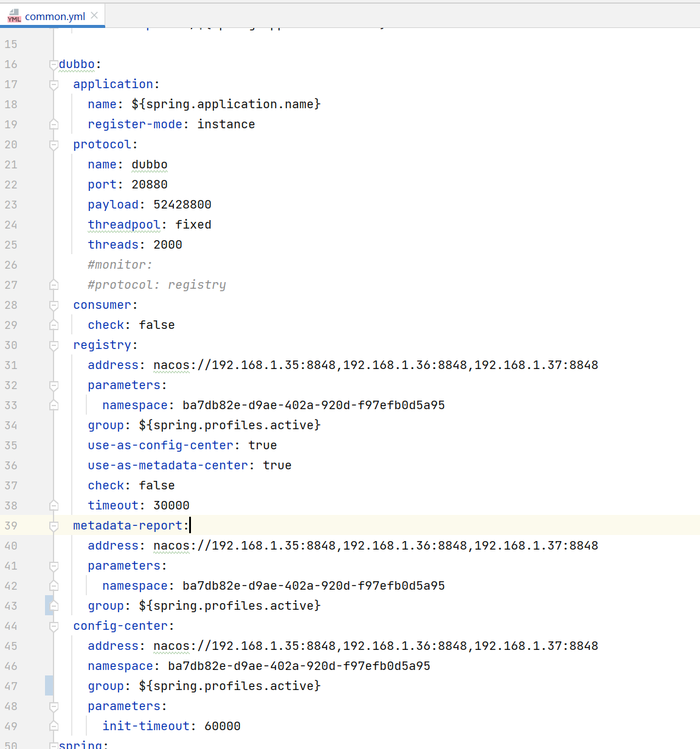Click the threads value '2000'
700x749 pixels.
[x=168, y=245]
